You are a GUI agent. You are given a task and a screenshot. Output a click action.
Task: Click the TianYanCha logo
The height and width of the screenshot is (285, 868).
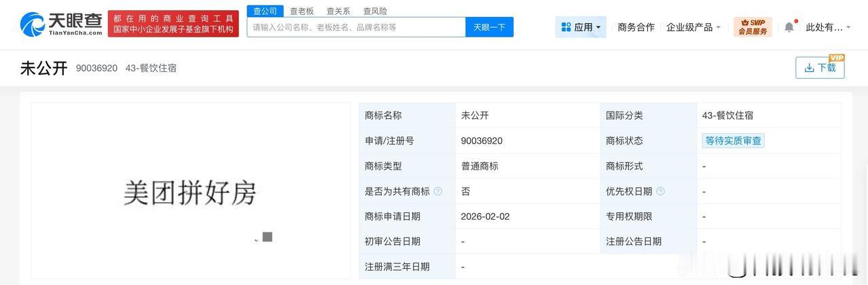pos(61,24)
